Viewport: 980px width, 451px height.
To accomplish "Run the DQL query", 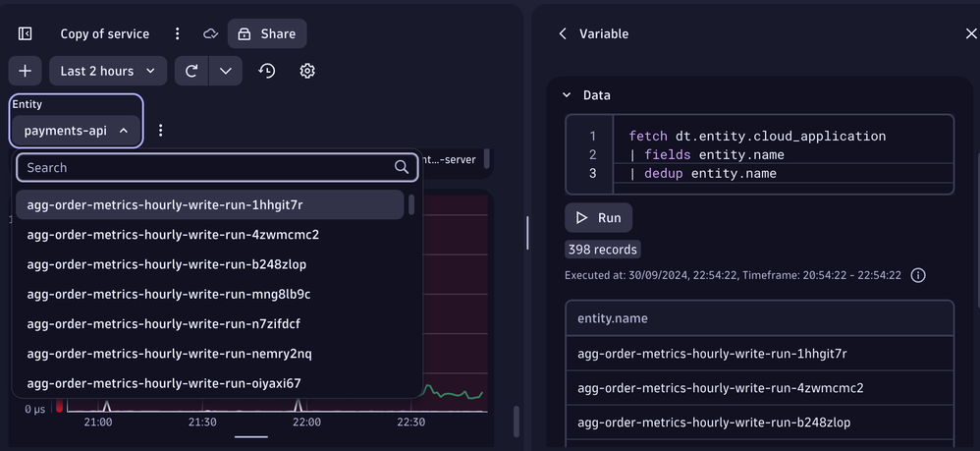I will tap(598, 217).
